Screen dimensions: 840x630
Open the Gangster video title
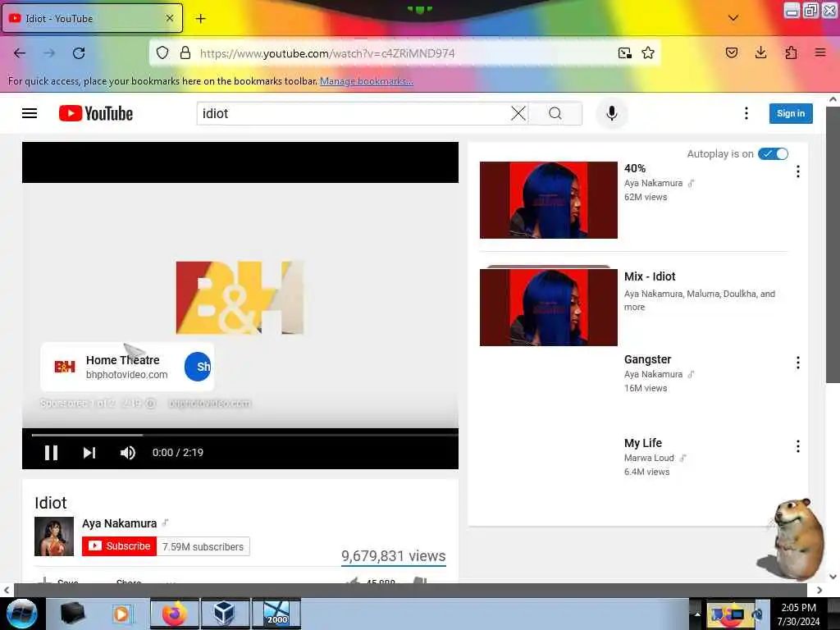click(x=647, y=359)
